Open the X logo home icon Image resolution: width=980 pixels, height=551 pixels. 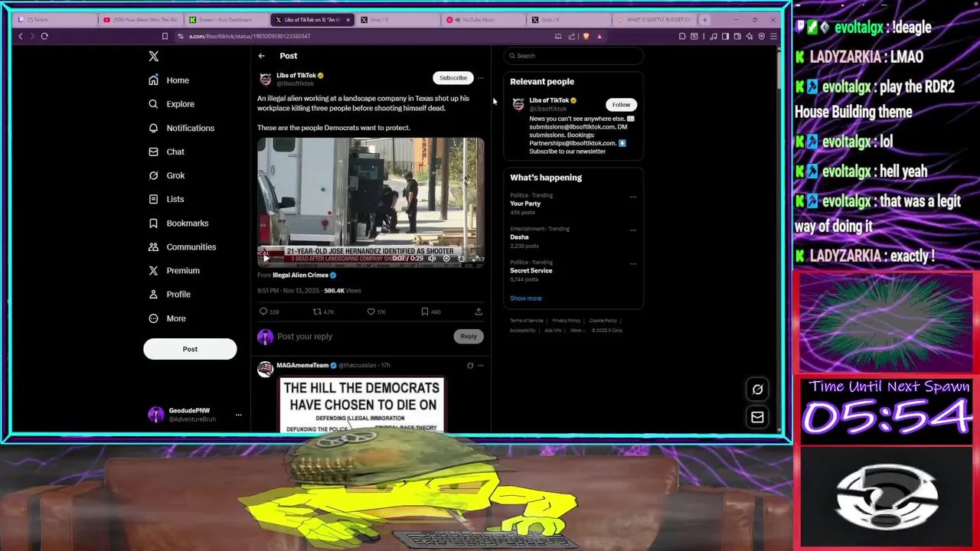pyautogui.click(x=154, y=56)
